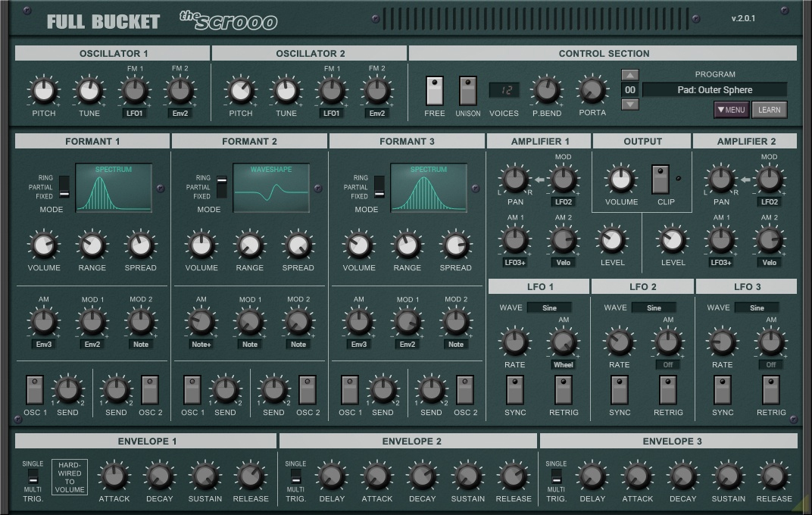Image resolution: width=812 pixels, height=515 pixels.
Task: Click LFO 1 RATE knob
Action: tap(515, 342)
